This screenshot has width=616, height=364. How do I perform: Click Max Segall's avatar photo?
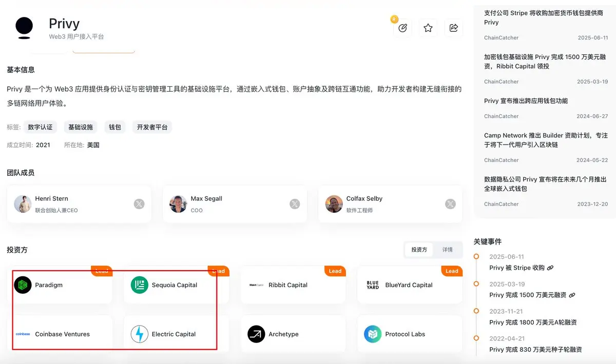[x=178, y=204]
